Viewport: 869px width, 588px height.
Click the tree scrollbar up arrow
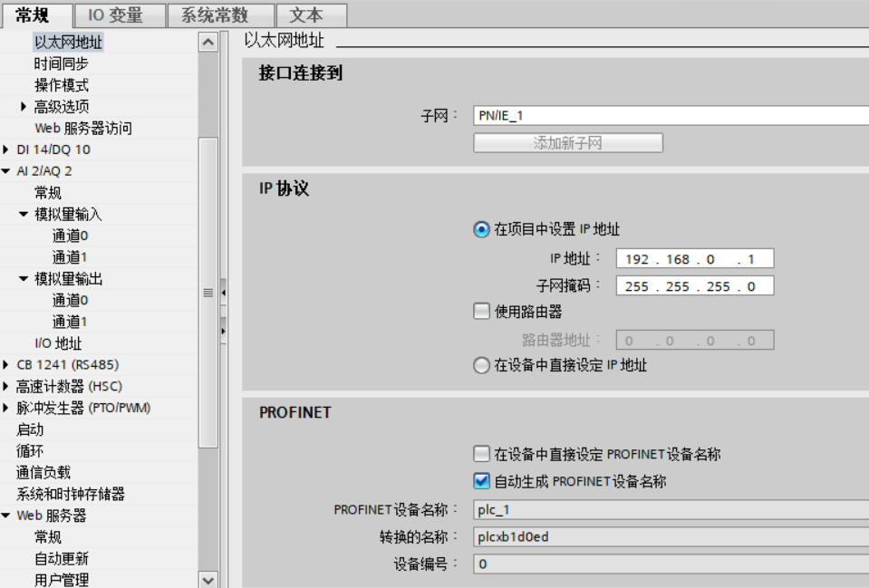[208, 42]
